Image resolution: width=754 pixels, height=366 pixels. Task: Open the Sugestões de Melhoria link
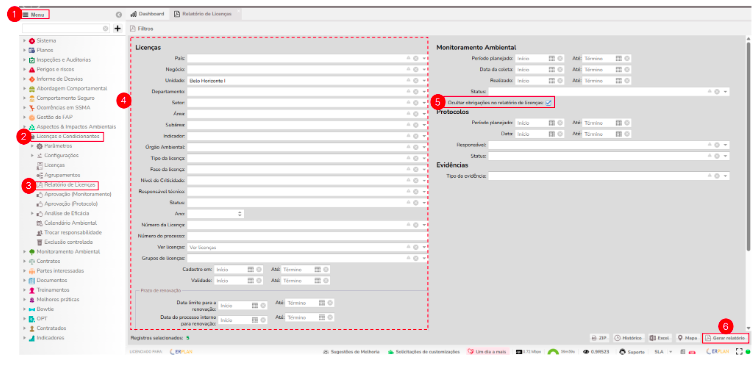pyautogui.click(x=352, y=352)
